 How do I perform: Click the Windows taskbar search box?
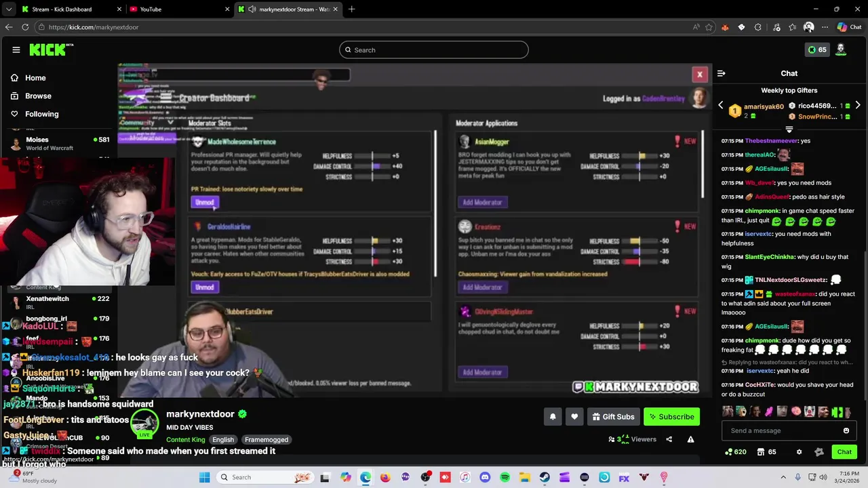266,477
